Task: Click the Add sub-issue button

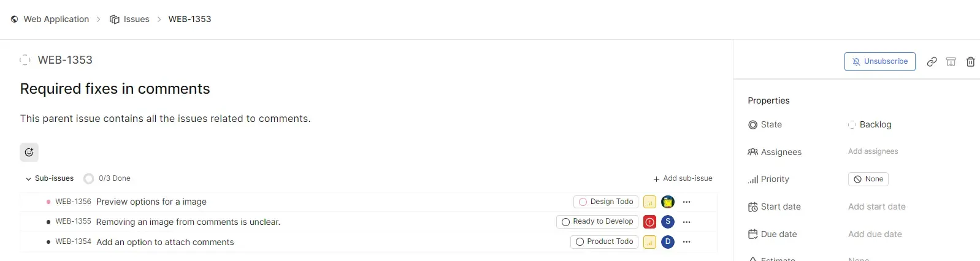Action: (683, 178)
